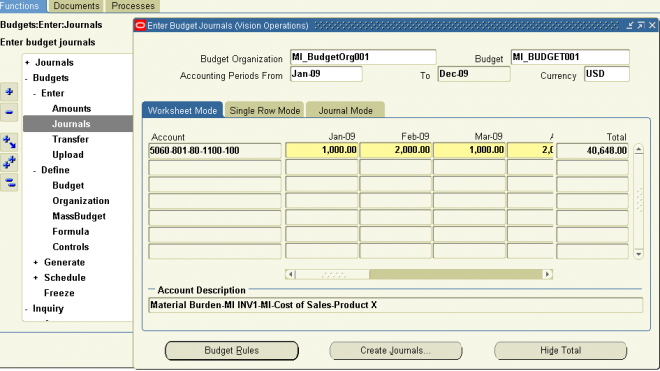
Task: Click the horizontal scrollbar thumb
Action: pyautogui.click(x=333, y=275)
